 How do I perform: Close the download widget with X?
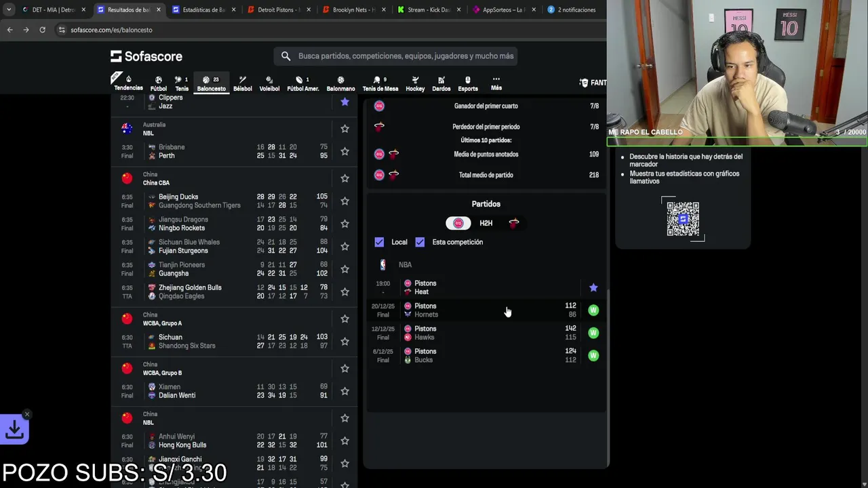(27, 414)
